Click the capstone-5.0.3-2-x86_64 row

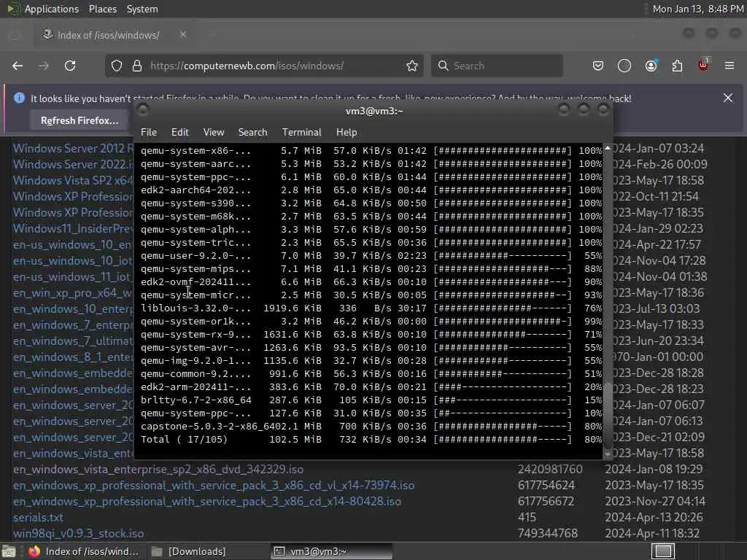coord(371,426)
